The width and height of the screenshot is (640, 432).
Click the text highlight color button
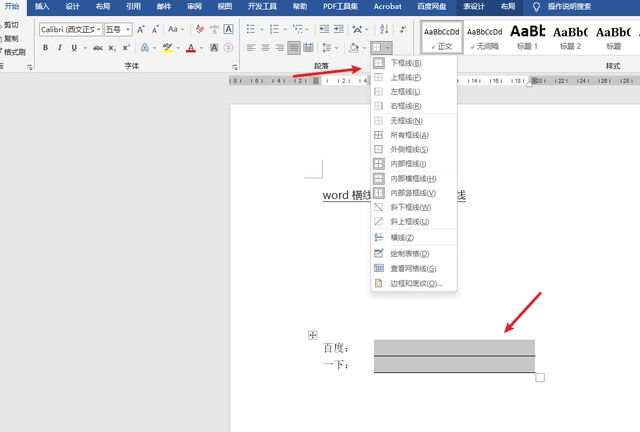tap(167, 48)
